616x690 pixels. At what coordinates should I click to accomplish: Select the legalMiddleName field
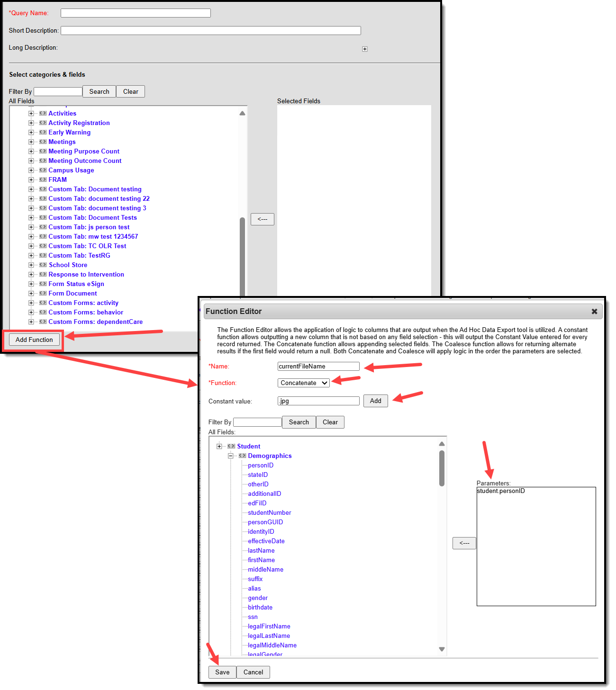[x=272, y=645]
